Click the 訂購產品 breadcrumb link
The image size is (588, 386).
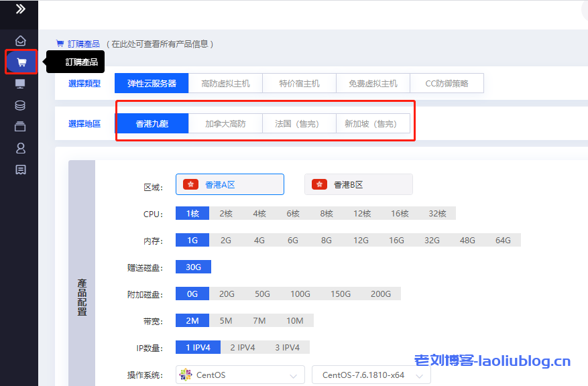tap(83, 44)
